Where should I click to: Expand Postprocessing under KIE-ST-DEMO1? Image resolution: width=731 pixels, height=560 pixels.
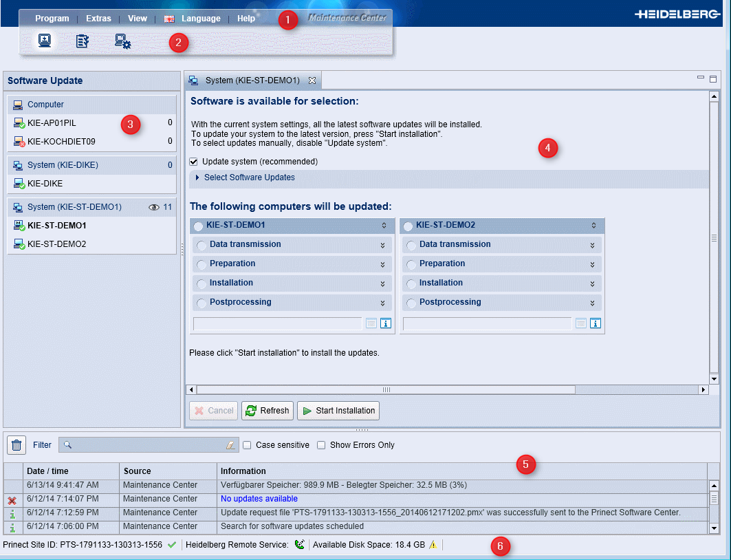[x=383, y=303]
